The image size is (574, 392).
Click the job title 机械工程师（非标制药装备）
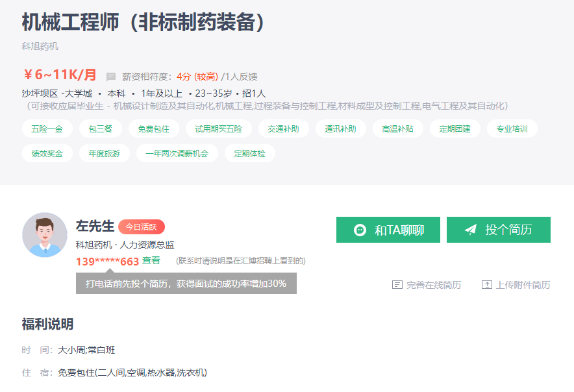coord(143,22)
